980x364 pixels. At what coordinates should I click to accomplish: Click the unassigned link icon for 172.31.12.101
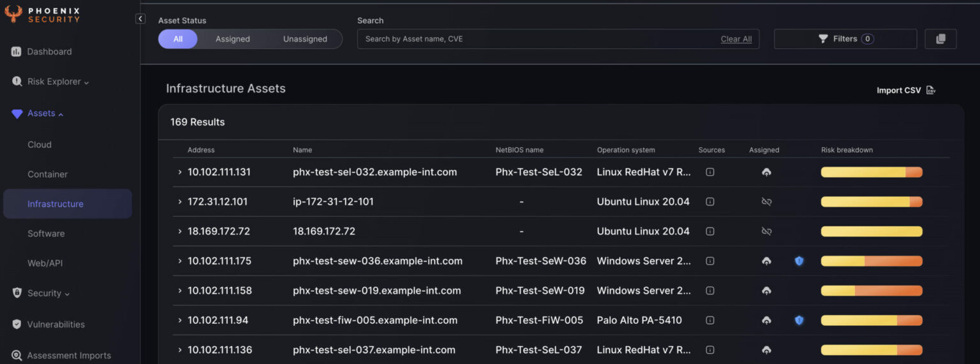(766, 201)
